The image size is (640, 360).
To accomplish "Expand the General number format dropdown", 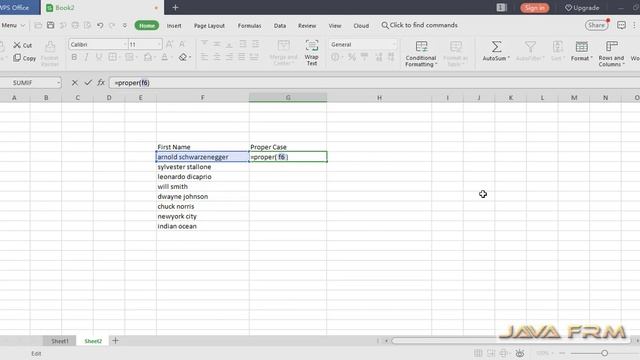I will click(394, 44).
